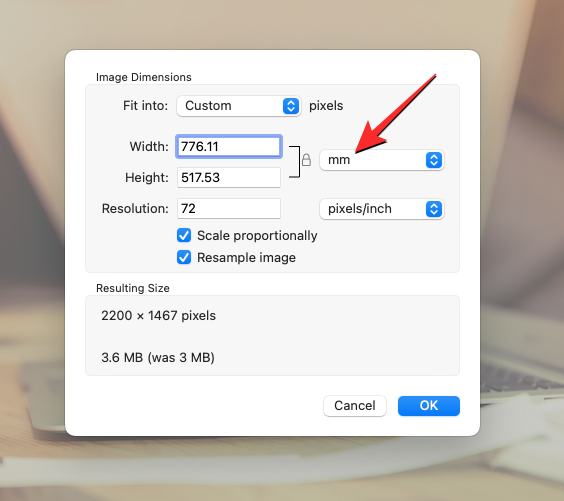Uncheck Resample image checkbox
The image size is (564, 501).
tap(184, 258)
